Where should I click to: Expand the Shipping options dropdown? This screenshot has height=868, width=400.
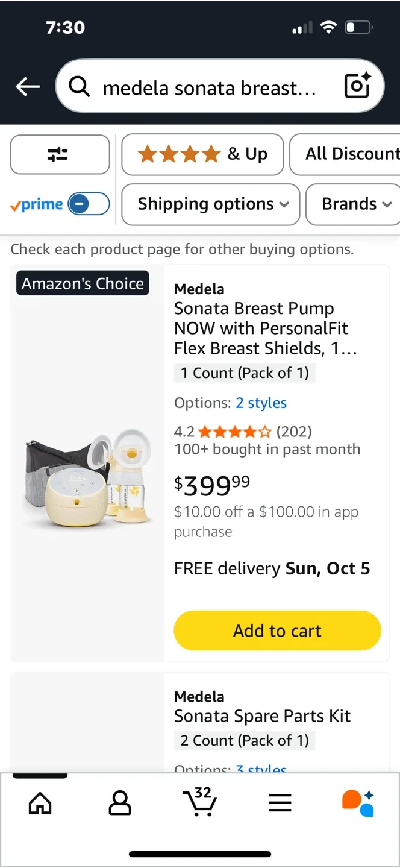click(210, 204)
